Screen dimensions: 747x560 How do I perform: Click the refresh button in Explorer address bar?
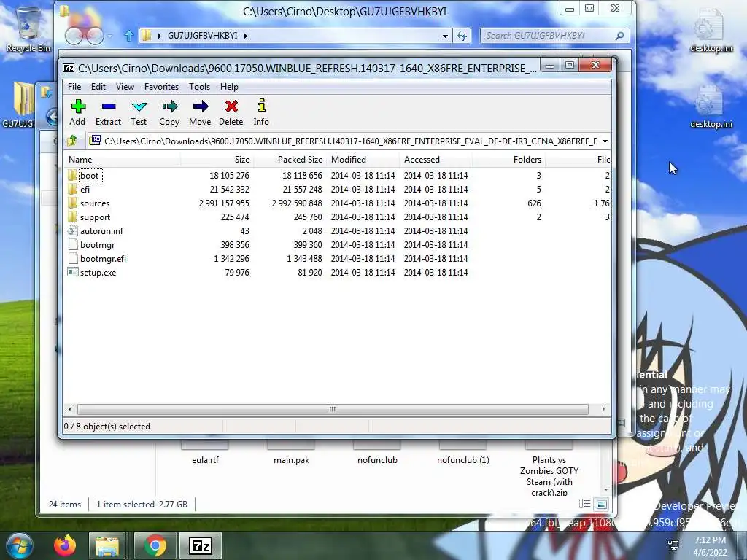point(462,36)
